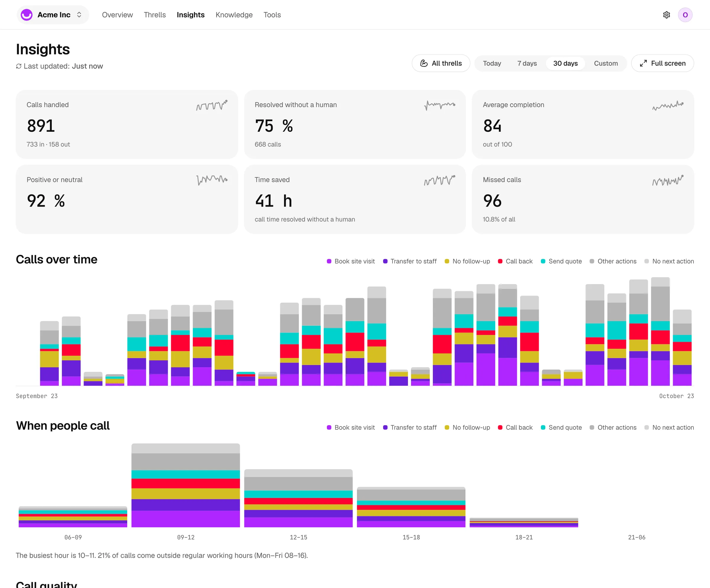Open the Calls handled 891 card
710x588 pixels.
point(127,124)
